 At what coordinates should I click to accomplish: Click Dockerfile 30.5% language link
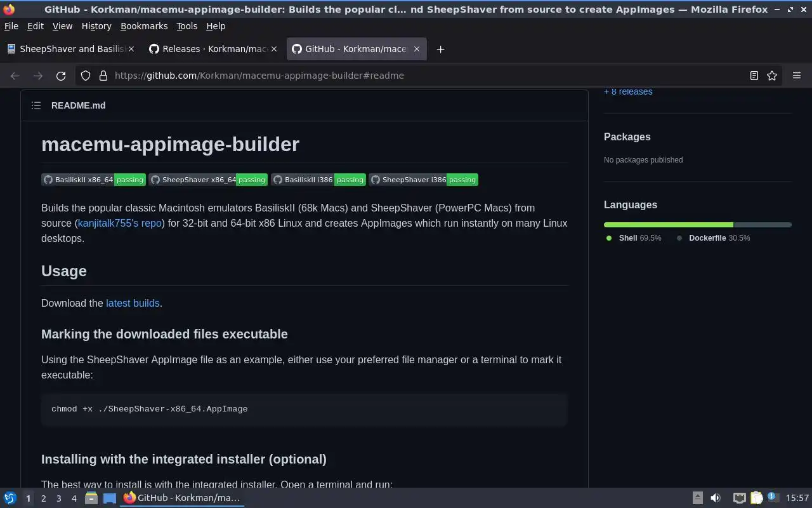[x=713, y=238]
